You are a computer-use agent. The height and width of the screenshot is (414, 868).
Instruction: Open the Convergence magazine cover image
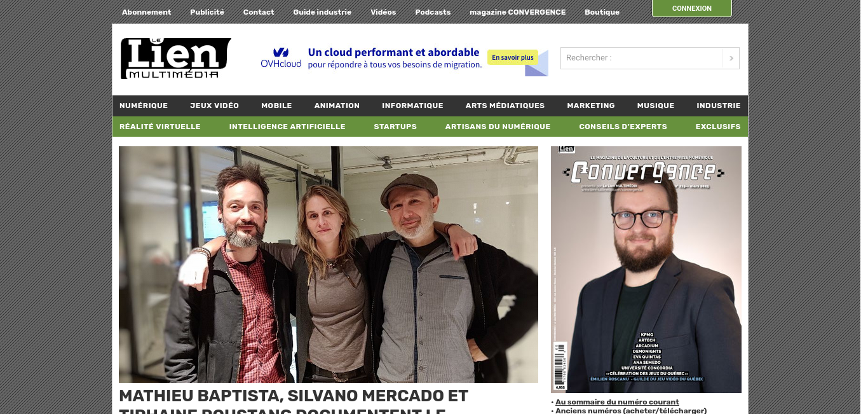coord(646,270)
